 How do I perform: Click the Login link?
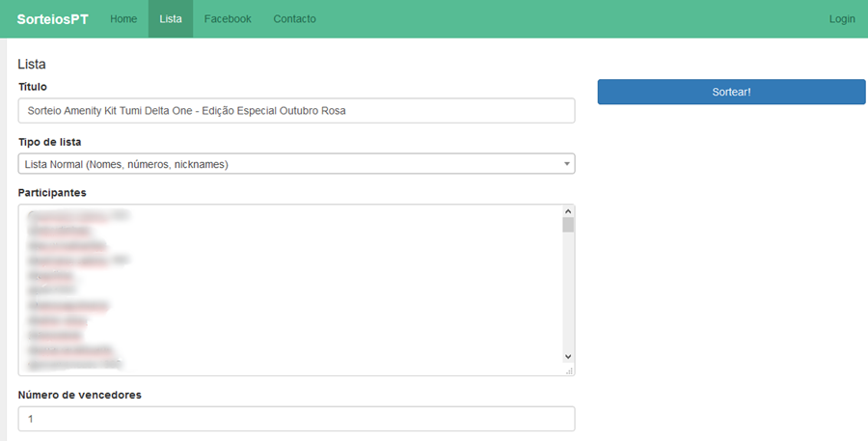pos(841,19)
